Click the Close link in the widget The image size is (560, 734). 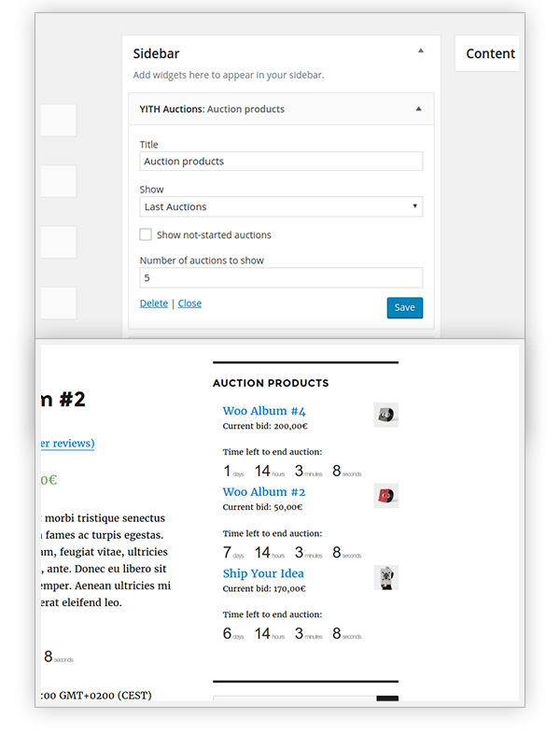(189, 303)
